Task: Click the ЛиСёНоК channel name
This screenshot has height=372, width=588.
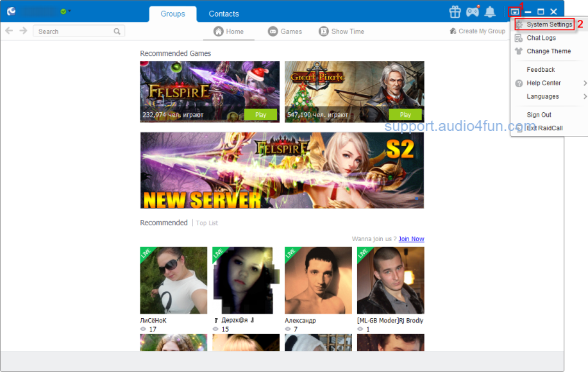Action: point(153,321)
